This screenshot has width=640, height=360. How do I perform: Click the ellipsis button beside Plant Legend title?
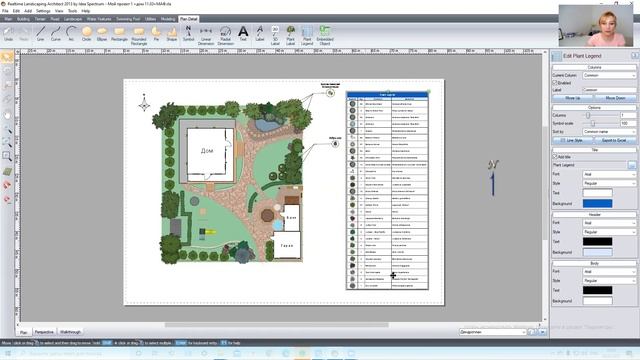[632, 165]
